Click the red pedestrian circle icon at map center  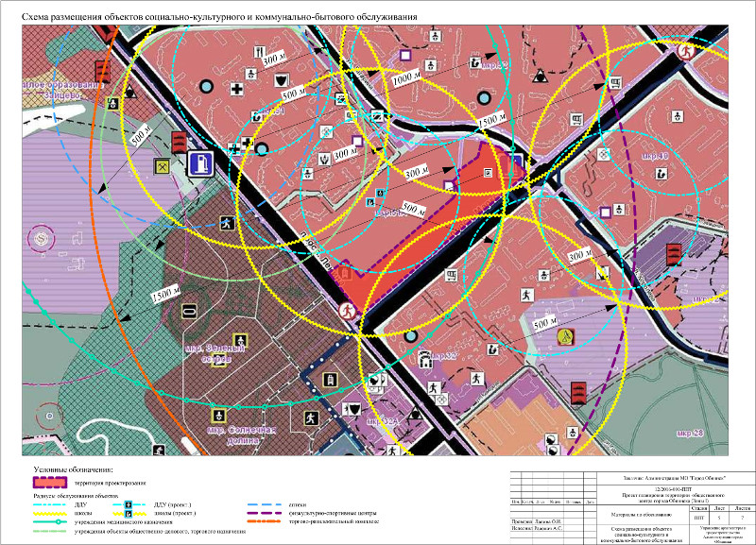point(348,310)
